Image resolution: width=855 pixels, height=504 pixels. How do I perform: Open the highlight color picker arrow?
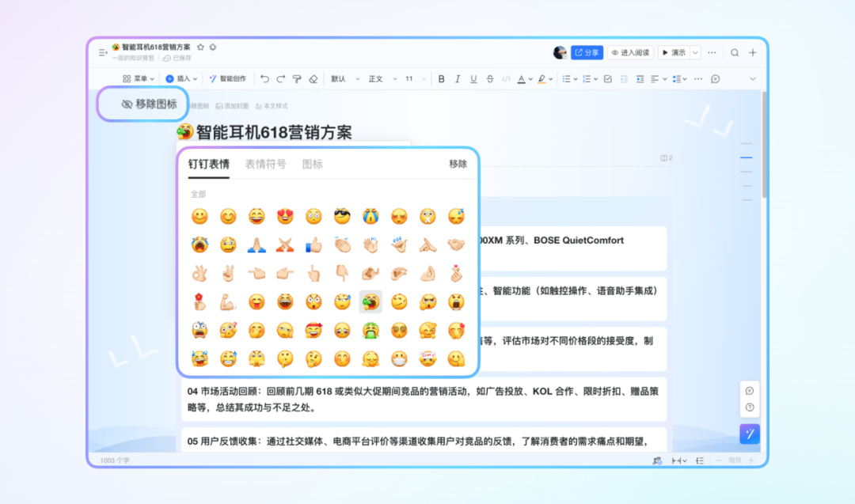click(551, 79)
